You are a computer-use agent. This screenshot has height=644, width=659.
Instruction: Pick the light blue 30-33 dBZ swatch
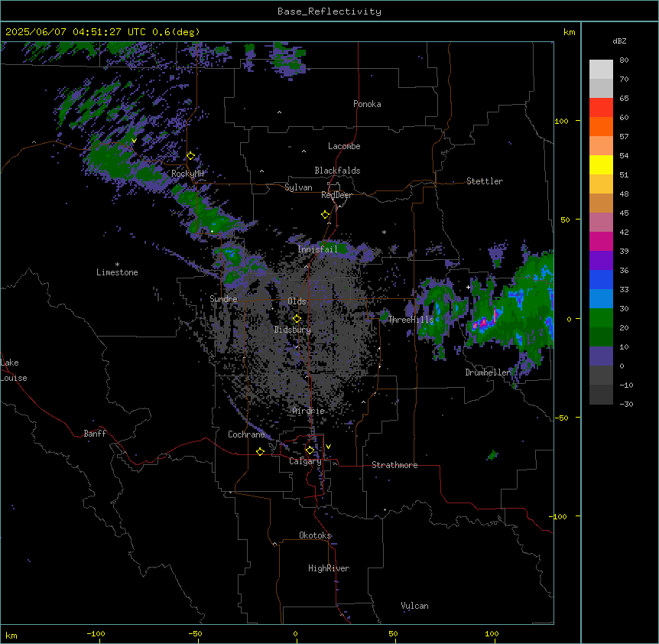pyautogui.click(x=601, y=299)
